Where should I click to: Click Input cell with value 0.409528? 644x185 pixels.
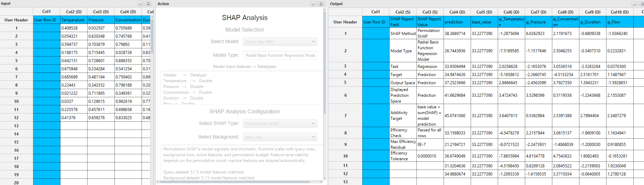pyautogui.click(x=74, y=28)
